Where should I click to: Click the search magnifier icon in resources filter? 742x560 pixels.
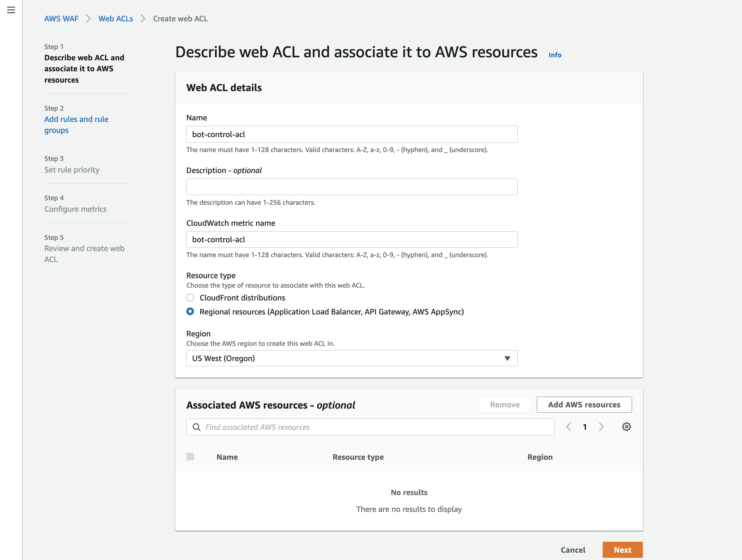coord(197,427)
